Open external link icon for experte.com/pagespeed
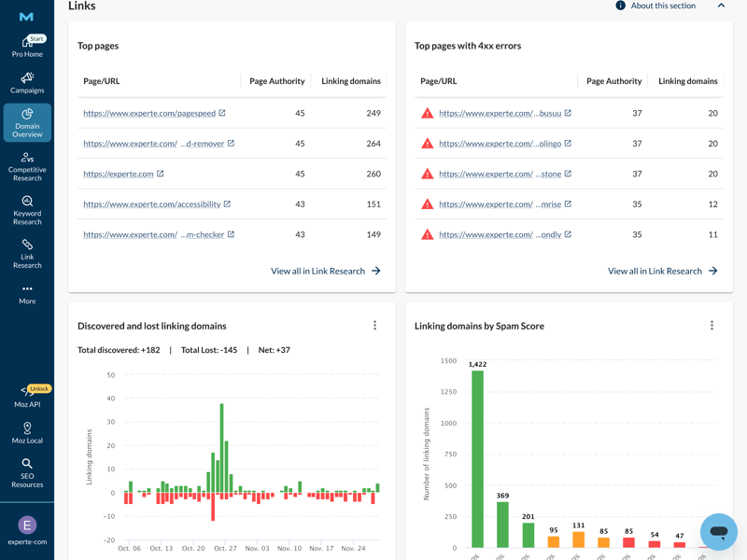Screen dimensions: 747x560 222,113
